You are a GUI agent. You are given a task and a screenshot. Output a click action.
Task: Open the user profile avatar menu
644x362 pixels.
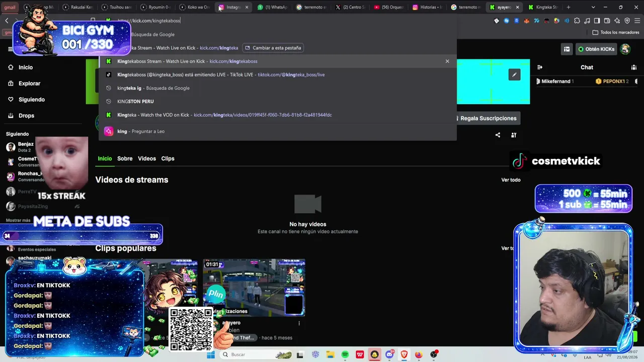point(625,49)
